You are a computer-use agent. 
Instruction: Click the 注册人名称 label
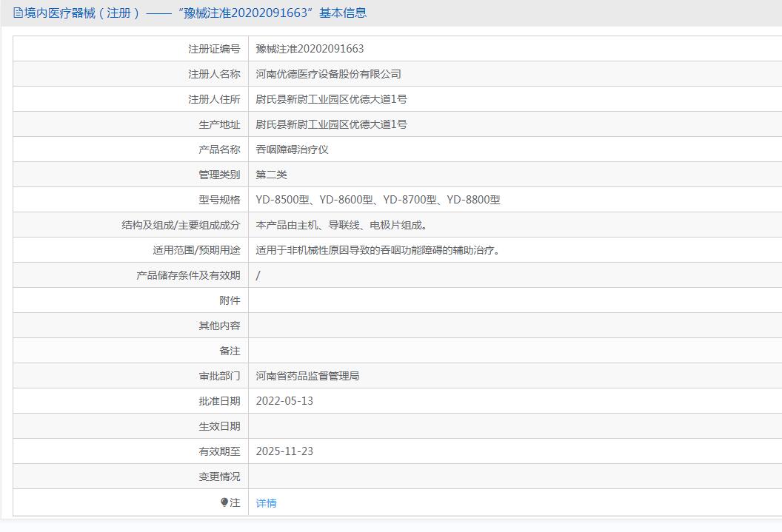[x=214, y=74]
